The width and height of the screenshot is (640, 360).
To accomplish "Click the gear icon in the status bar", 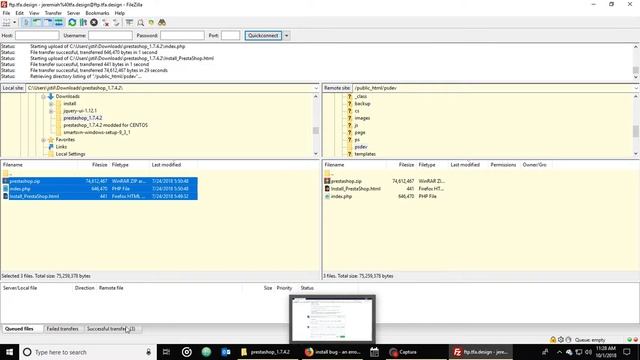I will click(561, 340).
